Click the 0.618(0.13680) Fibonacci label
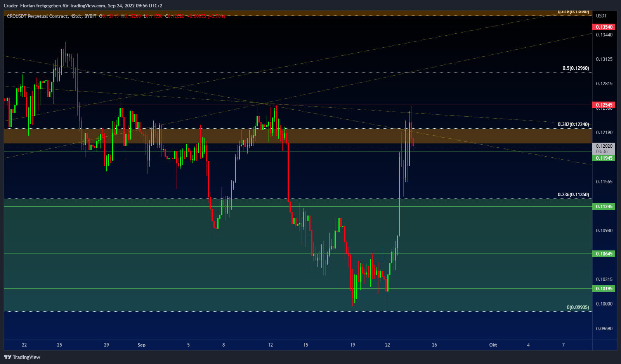The width and height of the screenshot is (621, 364). pos(573,12)
